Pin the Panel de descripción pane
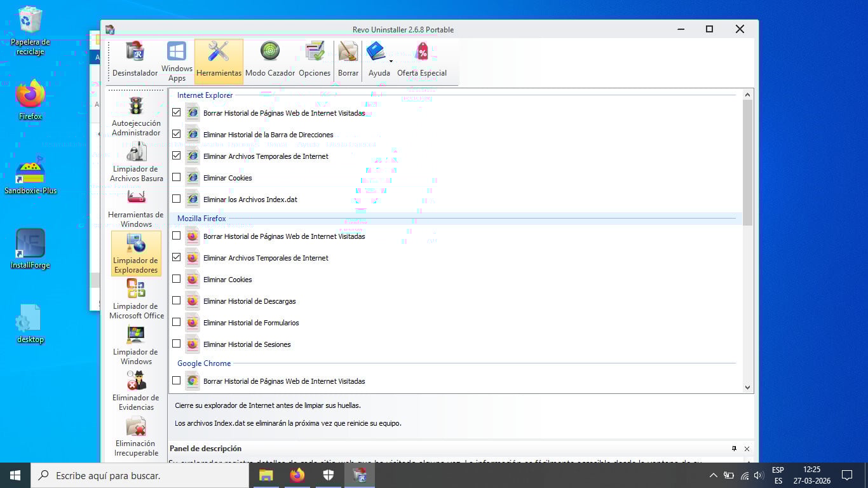The image size is (868, 488). point(734,449)
